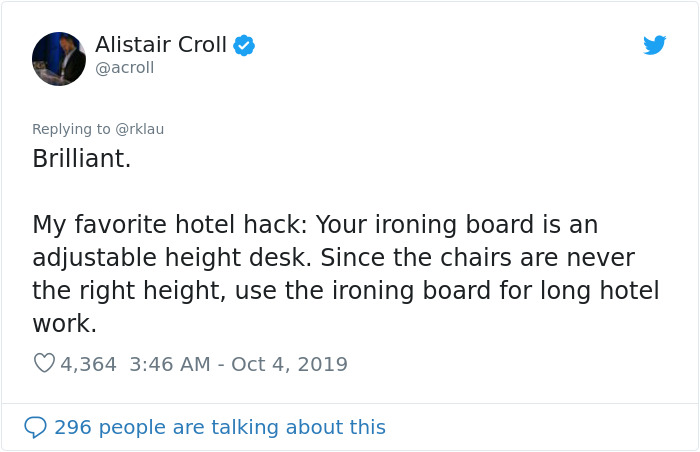Click the 3:46 AM timestamp
The image size is (700, 452).
click(171, 364)
